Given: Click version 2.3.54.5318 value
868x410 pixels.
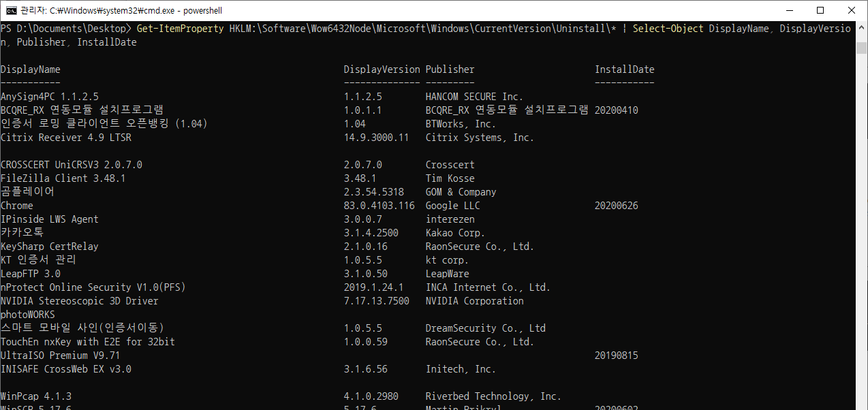Looking at the screenshot, I should click(x=374, y=192).
